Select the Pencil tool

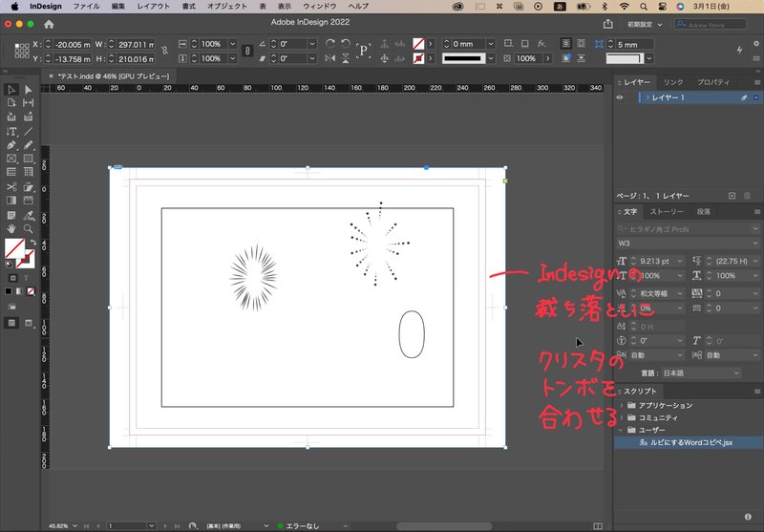tap(29, 145)
